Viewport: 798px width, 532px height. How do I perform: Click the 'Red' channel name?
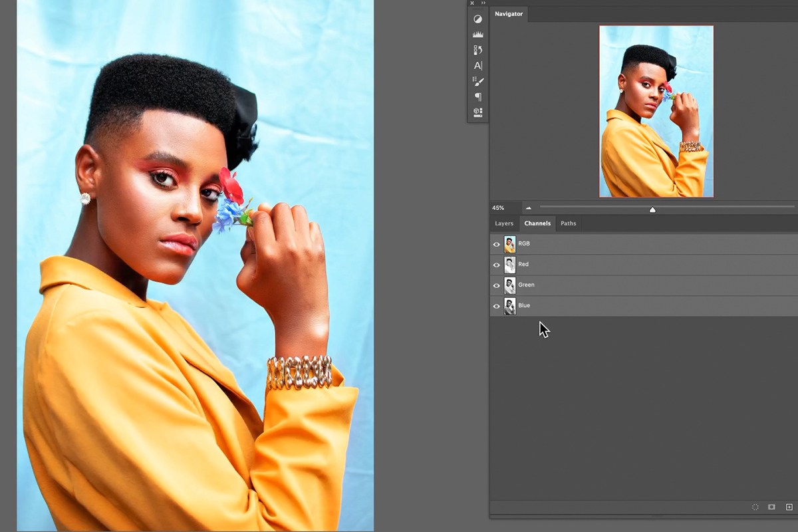tap(523, 265)
